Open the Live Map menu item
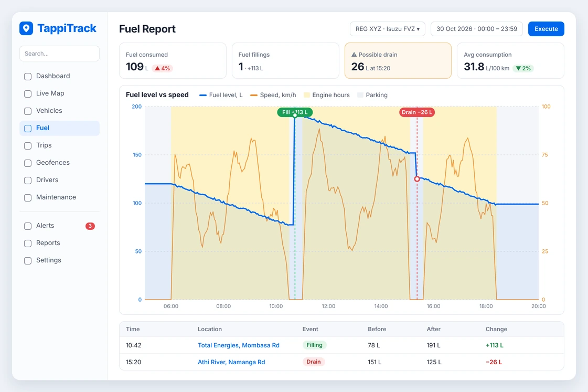Image resolution: width=588 pixels, height=392 pixels. click(x=59, y=93)
